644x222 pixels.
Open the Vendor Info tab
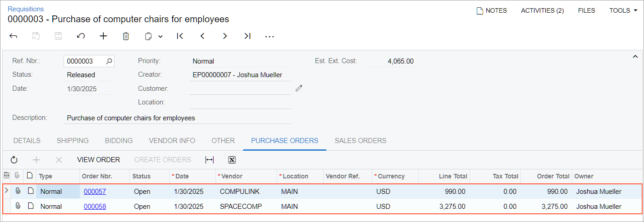pyautogui.click(x=172, y=141)
